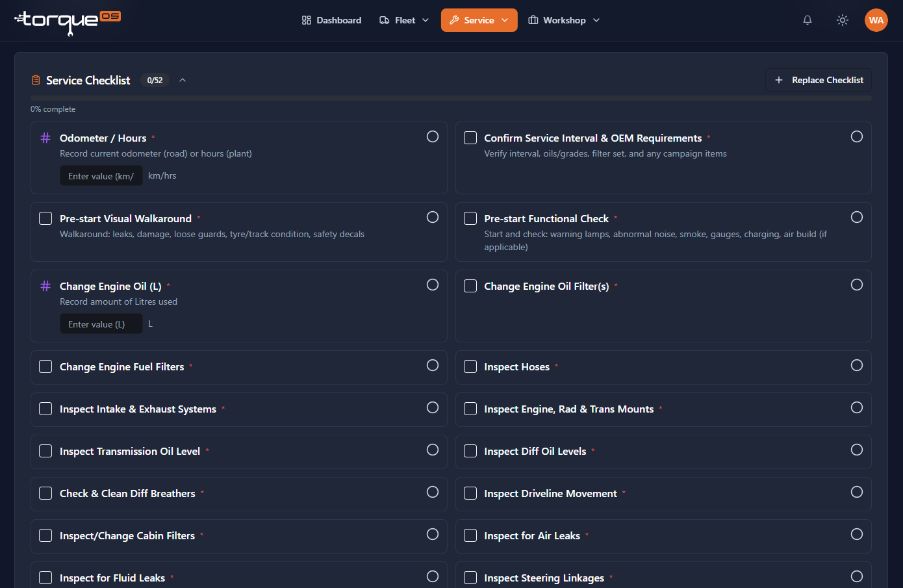This screenshot has height=588, width=903.
Task: Click the hash icon beside Odometer / Hours
Action: coord(45,138)
